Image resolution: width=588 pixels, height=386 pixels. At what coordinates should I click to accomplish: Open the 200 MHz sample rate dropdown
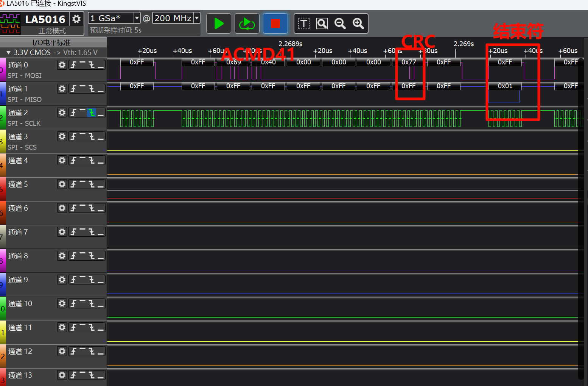[197, 18]
